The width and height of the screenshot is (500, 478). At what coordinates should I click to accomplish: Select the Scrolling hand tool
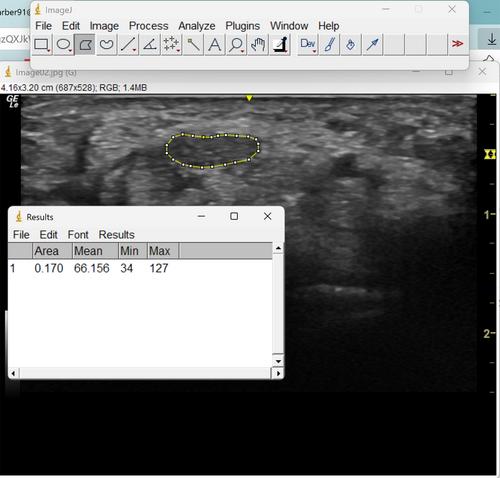point(258,44)
